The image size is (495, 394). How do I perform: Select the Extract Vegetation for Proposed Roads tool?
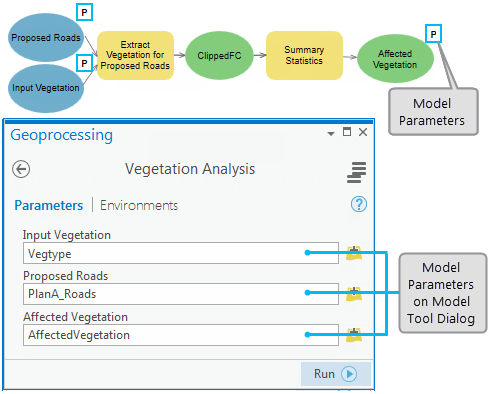[135, 56]
